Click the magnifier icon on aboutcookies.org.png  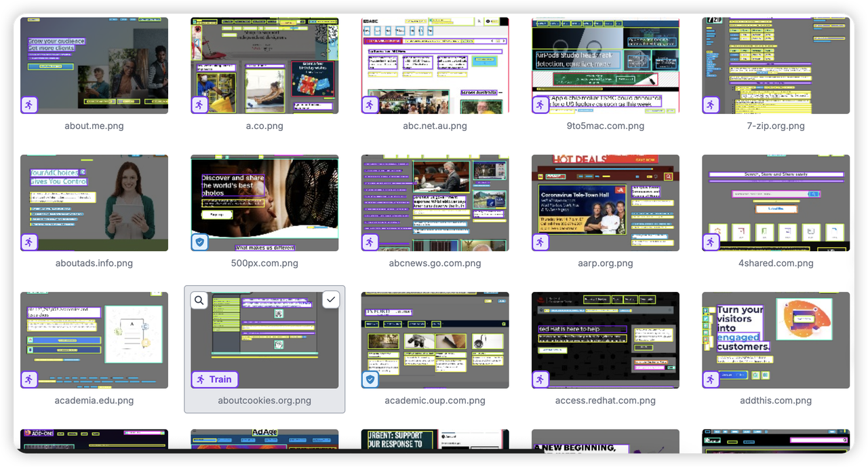click(199, 300)
